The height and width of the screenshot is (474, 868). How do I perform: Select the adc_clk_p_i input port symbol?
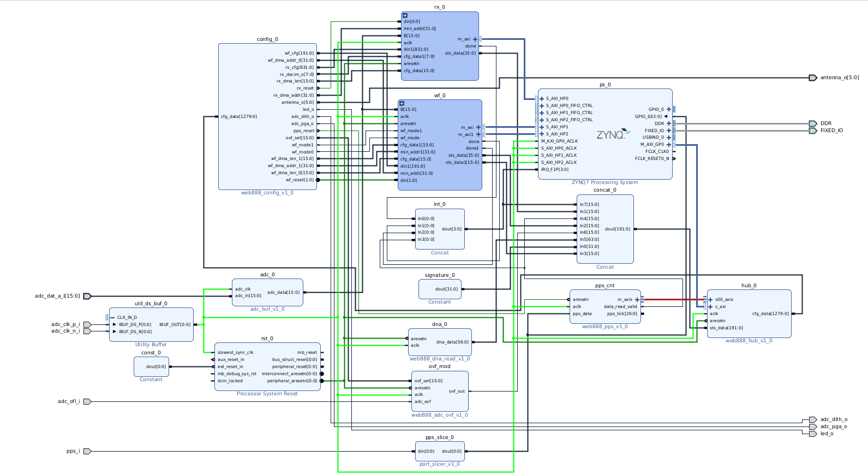87,324
